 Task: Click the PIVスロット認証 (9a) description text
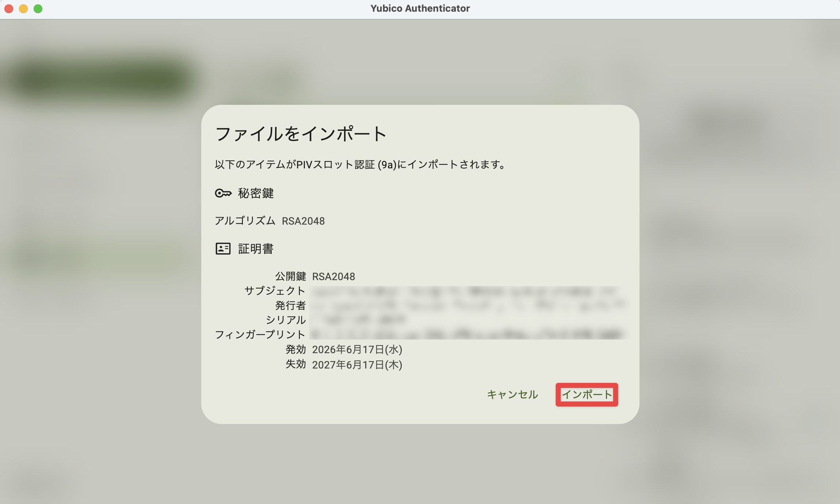pos(360,165)
